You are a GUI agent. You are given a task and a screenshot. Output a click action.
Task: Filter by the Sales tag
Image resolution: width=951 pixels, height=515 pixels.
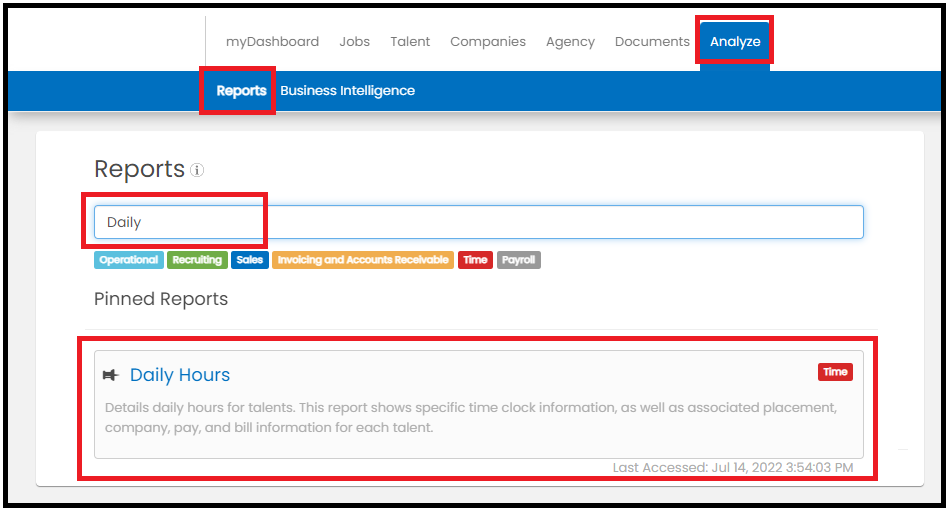point(249,260)
